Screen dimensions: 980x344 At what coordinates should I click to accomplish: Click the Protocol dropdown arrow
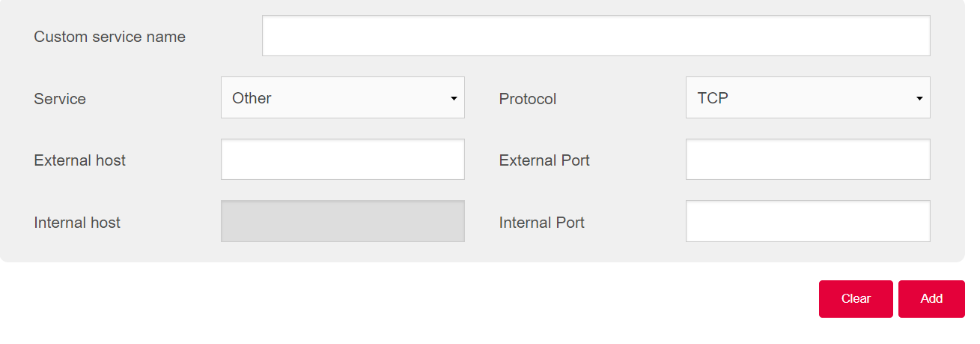(x=919, y=98)
